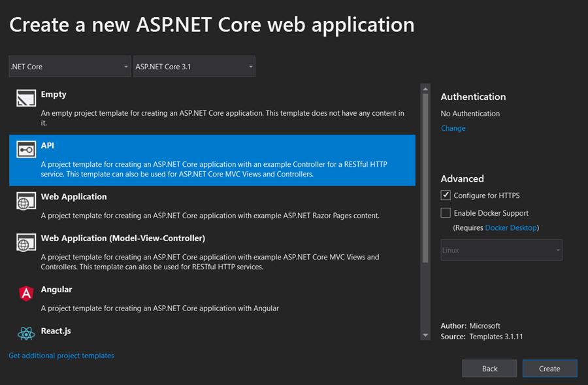588x385 pixels.
Task: Open the Linux operating system dropdown
Action: [x=501, y=250]
